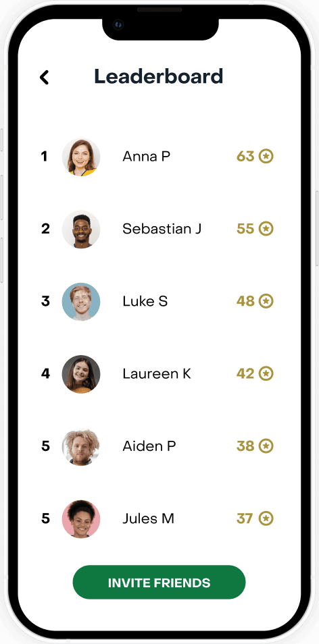Click the star coin icon beside 37
Screen dimensions: 319x644
(x=266, y=518)
